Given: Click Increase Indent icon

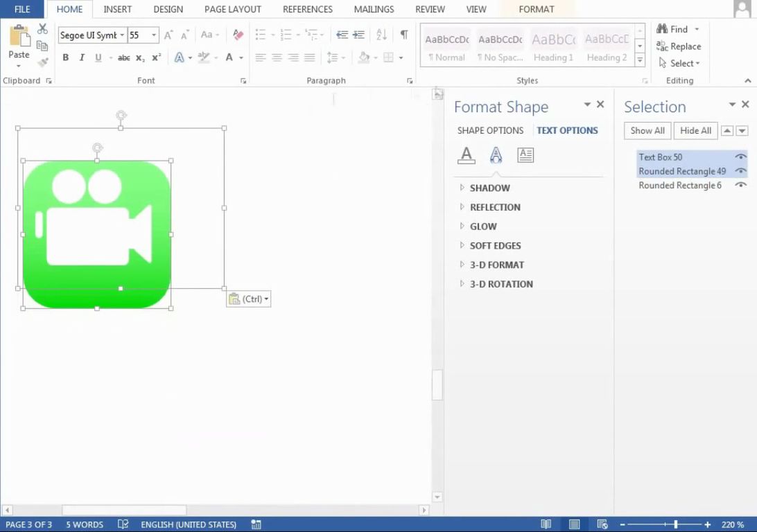Looking at the screenshot, I should (x=358, y=35).
